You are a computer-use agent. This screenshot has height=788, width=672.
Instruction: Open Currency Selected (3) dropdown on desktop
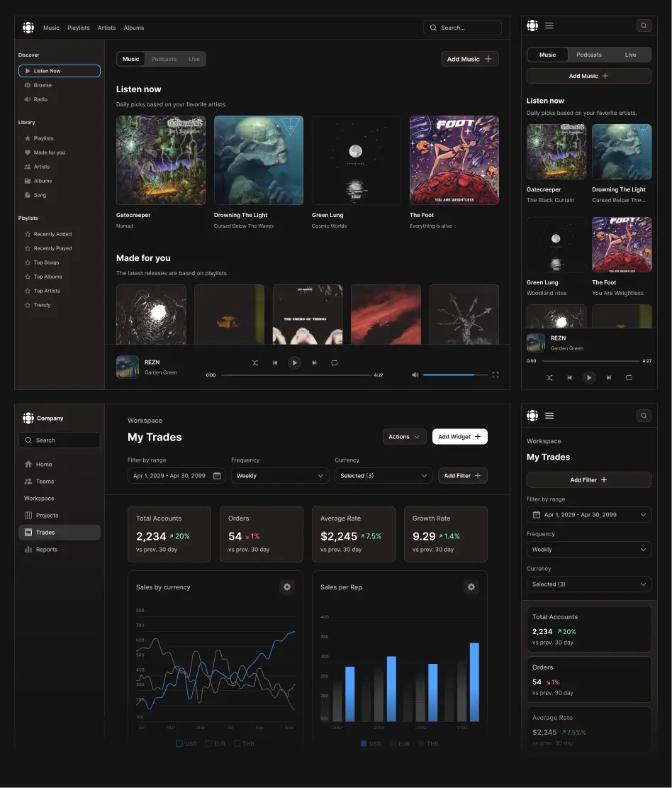(x=383, y=475)
